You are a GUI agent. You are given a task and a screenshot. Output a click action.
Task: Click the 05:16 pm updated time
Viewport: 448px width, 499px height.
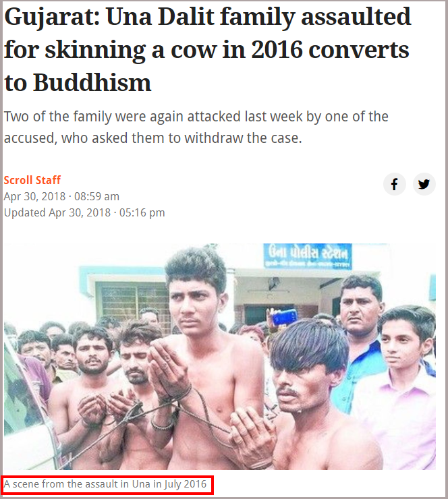[142, 212]
